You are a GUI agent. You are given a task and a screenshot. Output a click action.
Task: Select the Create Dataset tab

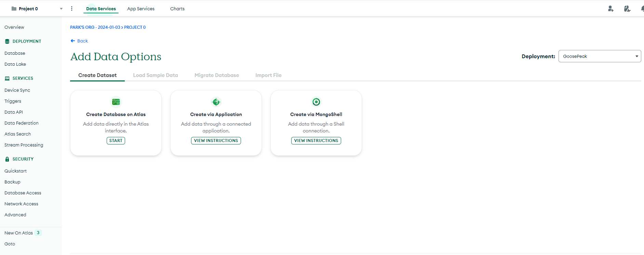[97, 75]
